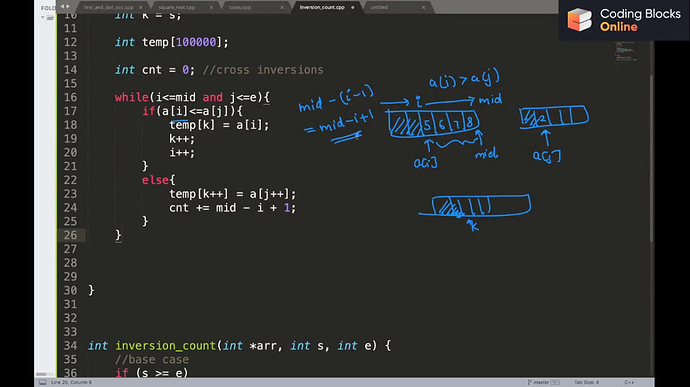The height and width of the screenshot is (387, 690).
Task: Toggle the side bar panel icon in status bar
Action: (43, 382)
